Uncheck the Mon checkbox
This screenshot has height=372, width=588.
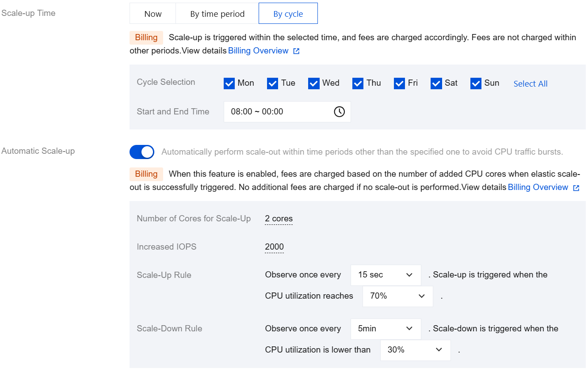(229, 84)
